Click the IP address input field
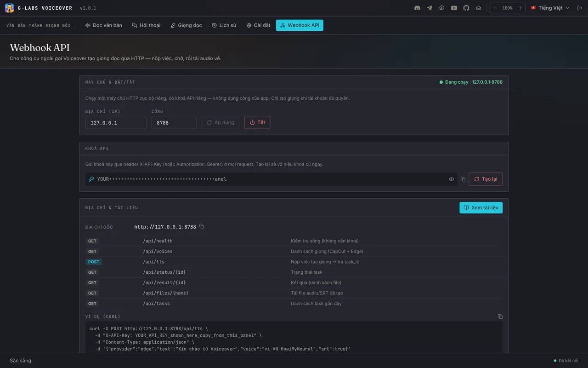 click(116, 123)
